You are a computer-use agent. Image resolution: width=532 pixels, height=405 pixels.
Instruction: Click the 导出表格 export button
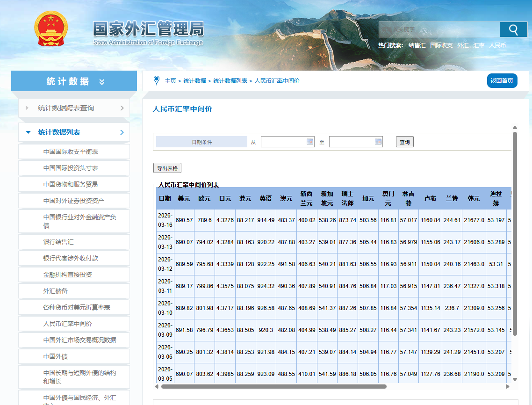point(167,168)
